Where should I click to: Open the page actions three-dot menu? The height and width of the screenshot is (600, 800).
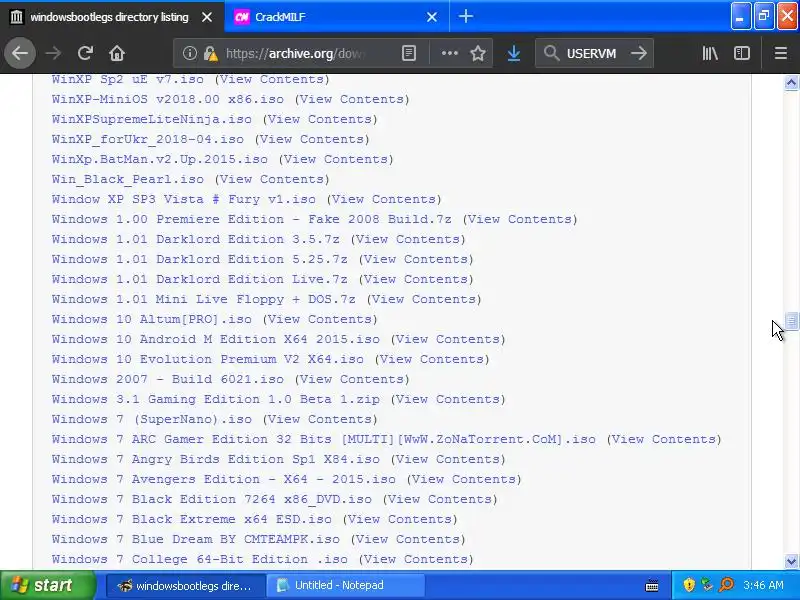click(449, 53)
